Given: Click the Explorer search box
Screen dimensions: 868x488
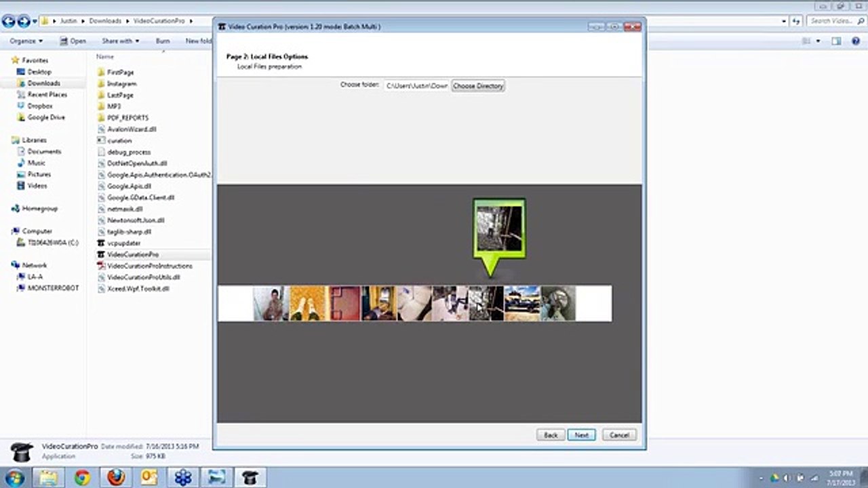Looking at the screenshot, I should (x=835, y=21).
